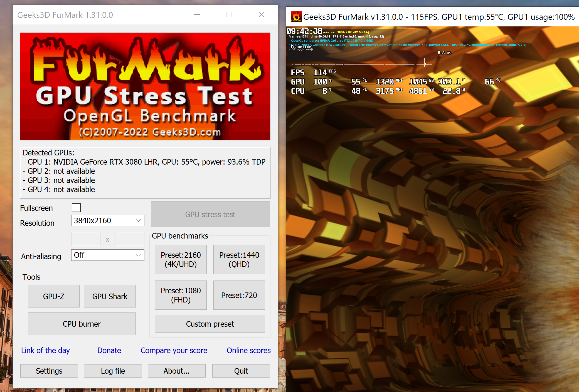
Task: Open the Compare your score link
Action: (x=174, y=350)
